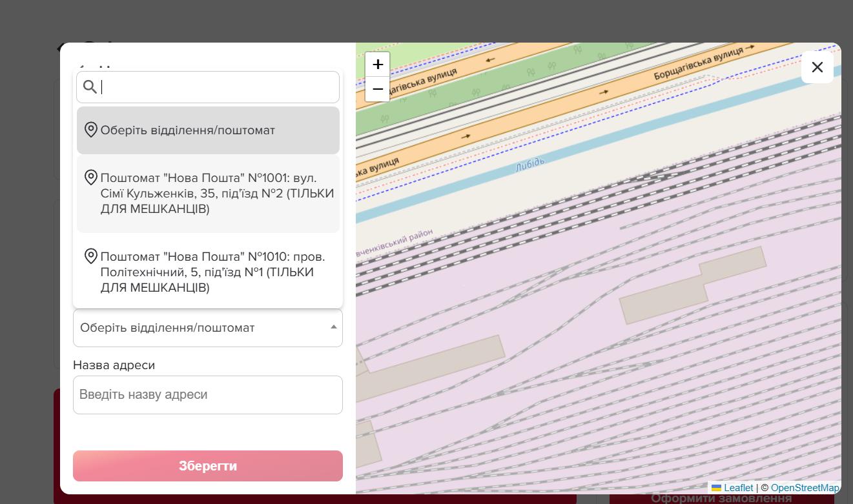This screenshot has width=853, height=504.
Task: Click the Ukrainian flag icon in map attribution
Action: 716,488
